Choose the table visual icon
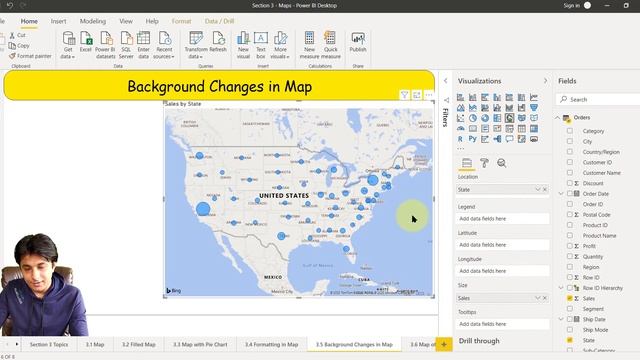Viewport: 640px width, 360px height. [x=522, y=129]
